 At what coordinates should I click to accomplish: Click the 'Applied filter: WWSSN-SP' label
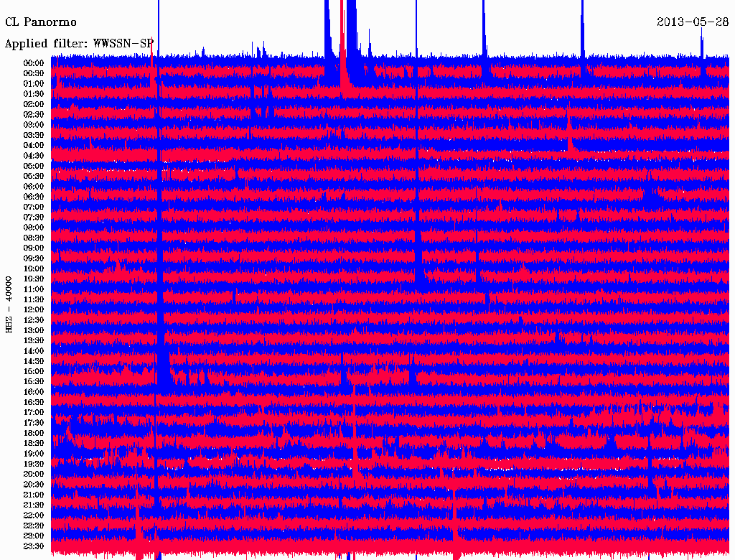click(79, 44)
